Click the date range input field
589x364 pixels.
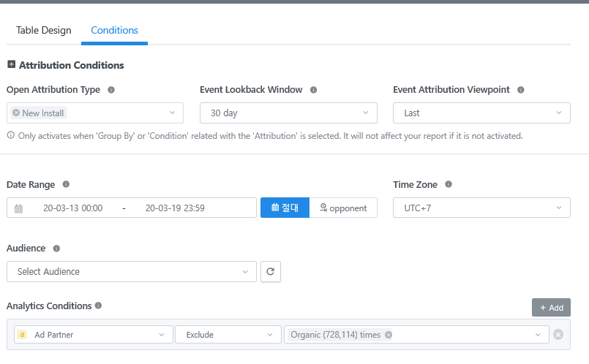(132, 208)
